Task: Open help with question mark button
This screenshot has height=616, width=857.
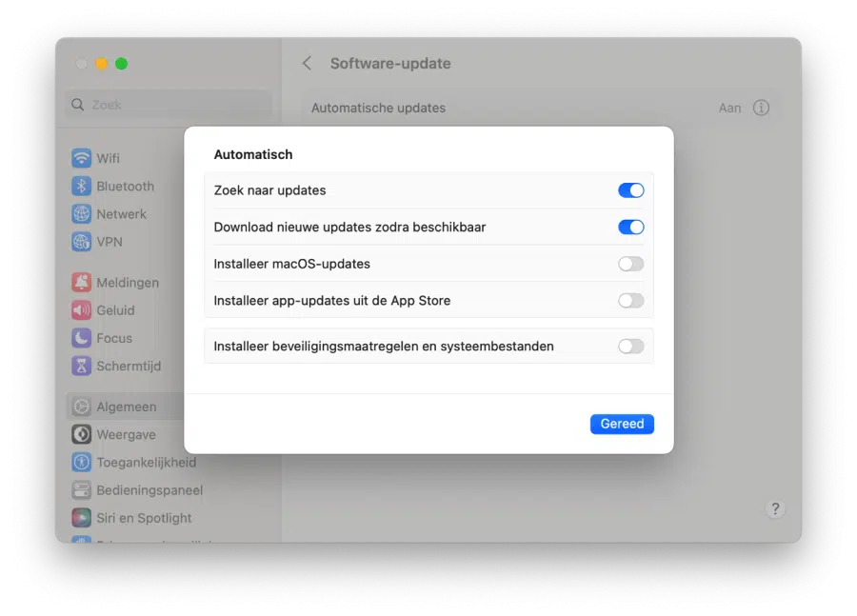Action: point(774,508)
